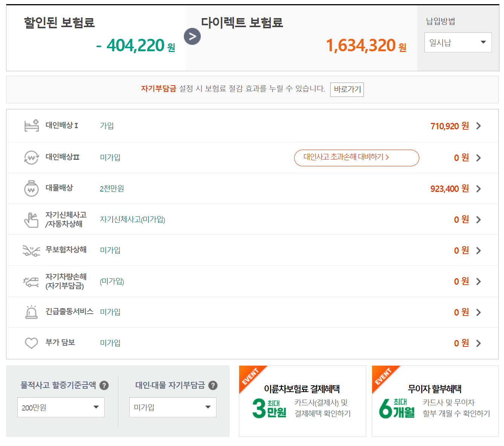
Task: Click the 대인배상Ⅰ coverage label
Action: pos(62,125)
